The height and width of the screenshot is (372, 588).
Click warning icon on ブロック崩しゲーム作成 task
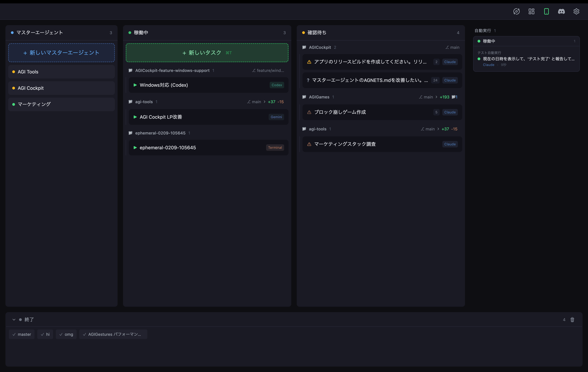click(x=309, y=112)
